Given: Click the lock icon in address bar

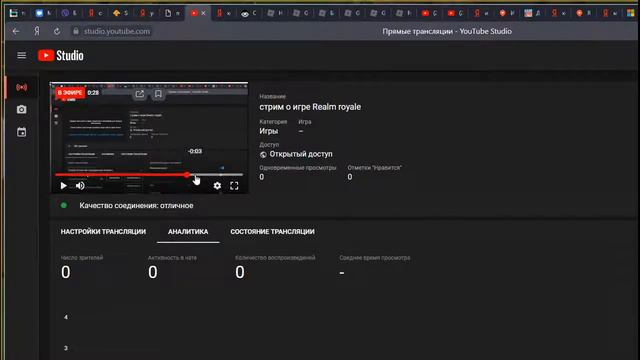Looking at the screenshot, I should [x=76, y=31].
